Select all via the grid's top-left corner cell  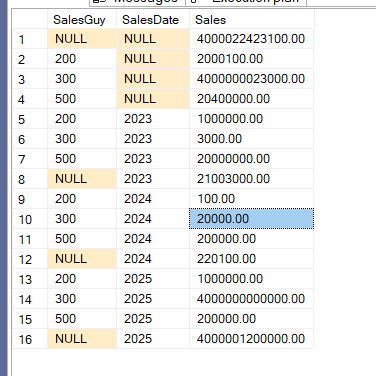(x=30, y=20)
